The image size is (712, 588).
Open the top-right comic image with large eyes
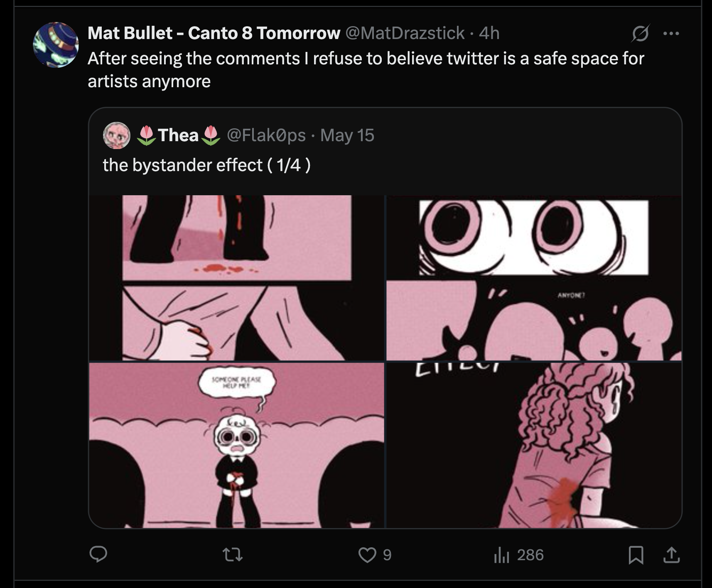pyautogui.click(x=534, y=278)
